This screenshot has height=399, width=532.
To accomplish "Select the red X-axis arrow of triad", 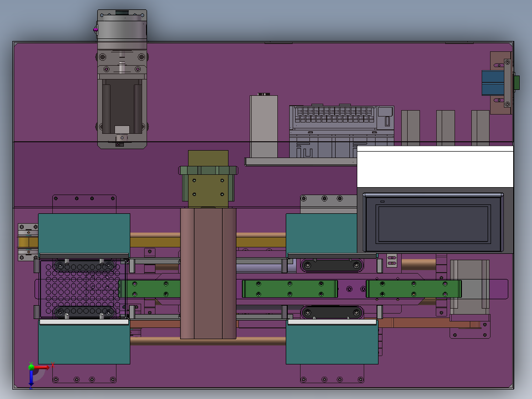I will coord(42,367).
